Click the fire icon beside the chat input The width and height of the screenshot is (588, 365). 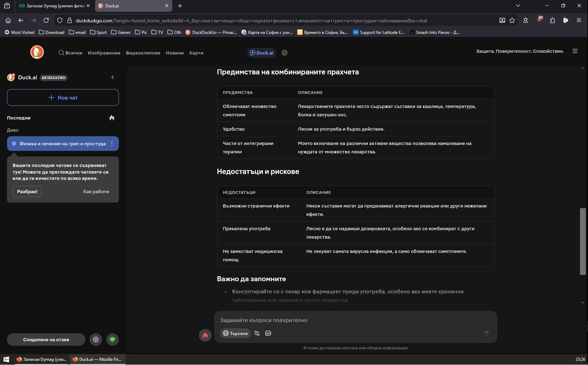(x=205, y=335)
